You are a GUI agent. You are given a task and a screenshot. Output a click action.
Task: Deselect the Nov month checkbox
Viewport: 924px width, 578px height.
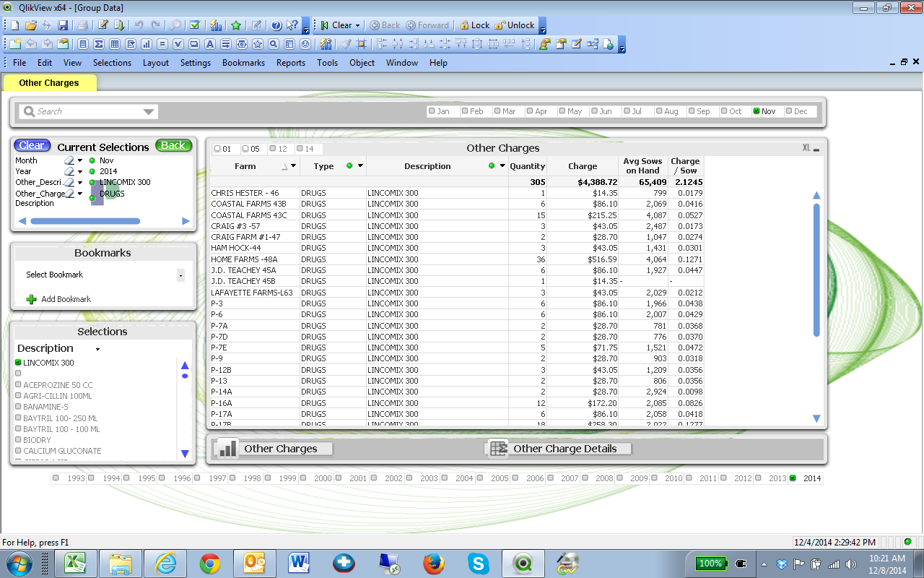point(757,111)
